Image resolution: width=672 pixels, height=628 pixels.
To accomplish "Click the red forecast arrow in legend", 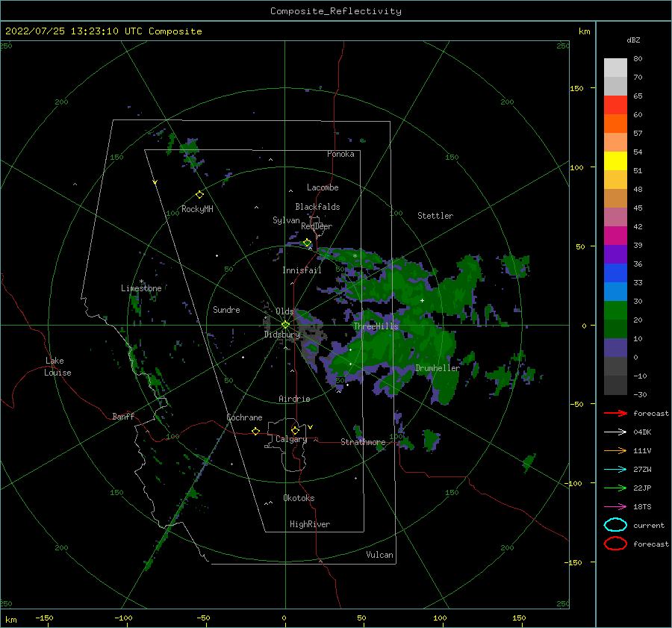I will [x=615, y=413].
